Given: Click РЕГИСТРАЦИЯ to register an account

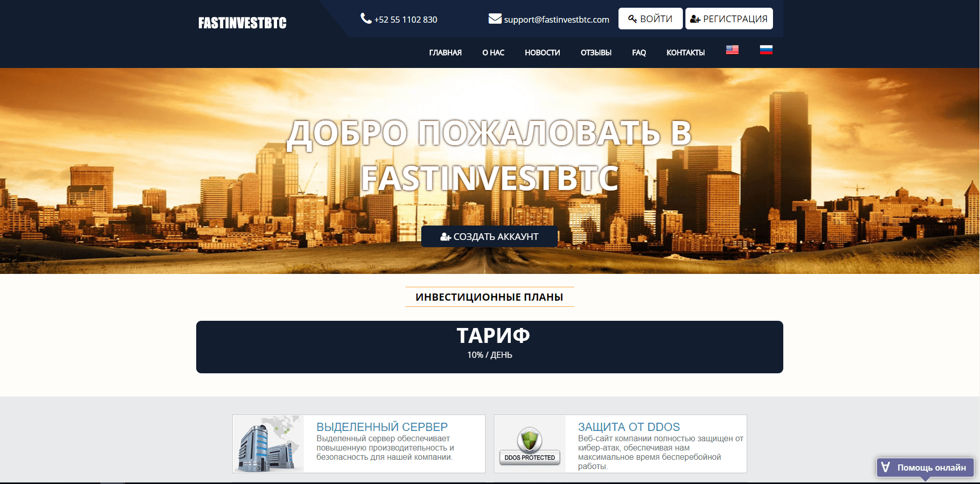Looking at the screenshot, I should click(x=729, y=18).
